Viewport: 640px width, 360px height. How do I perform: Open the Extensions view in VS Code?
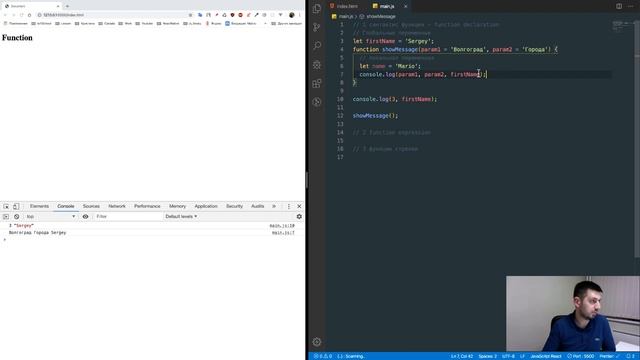pos(317,83)
